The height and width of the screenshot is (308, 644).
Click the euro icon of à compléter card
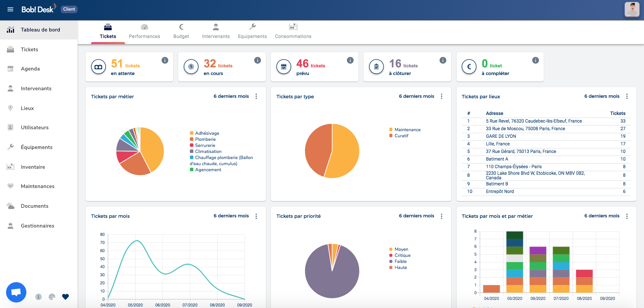tap(469, 67)
